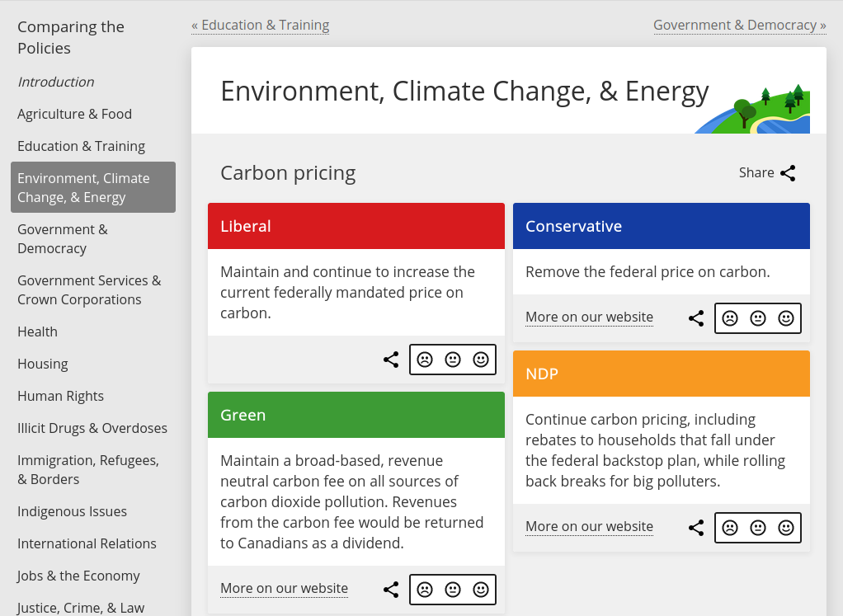Open the Introduction page
The width and height of the screenshot is (843, 616).
point(55,82)
